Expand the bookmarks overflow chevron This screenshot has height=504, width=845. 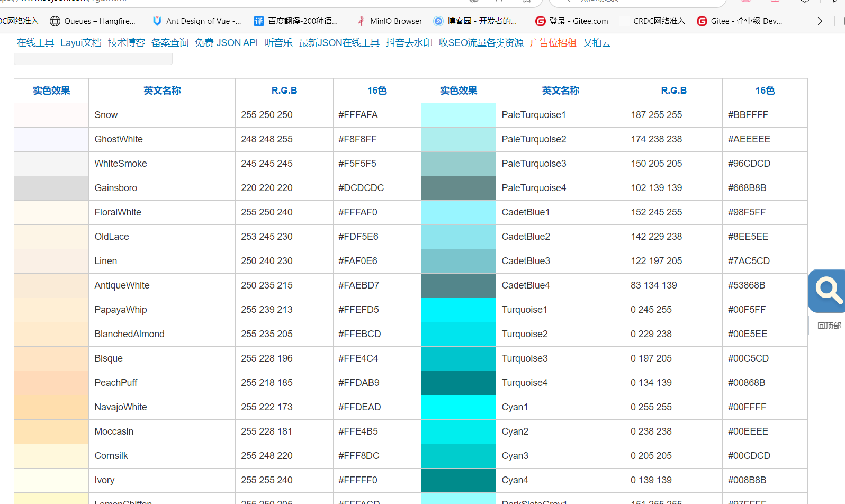tap(820, 21)
